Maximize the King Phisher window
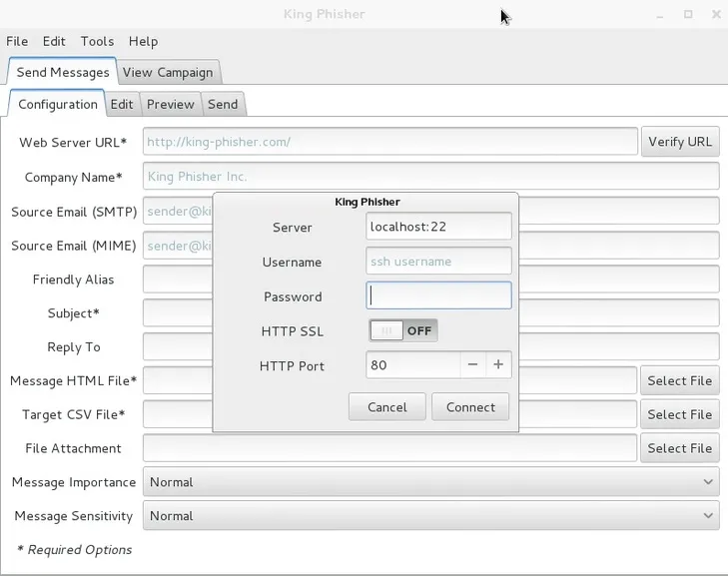The height and width of the screenshot is (576, 728). pyautogui.click(x=688, y=14)
